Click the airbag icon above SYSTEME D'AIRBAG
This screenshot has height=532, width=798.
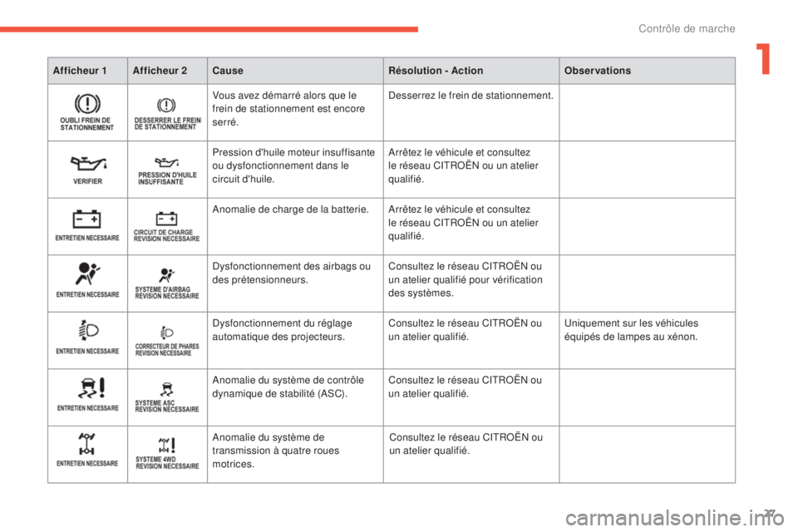click(x=166, y=275)
